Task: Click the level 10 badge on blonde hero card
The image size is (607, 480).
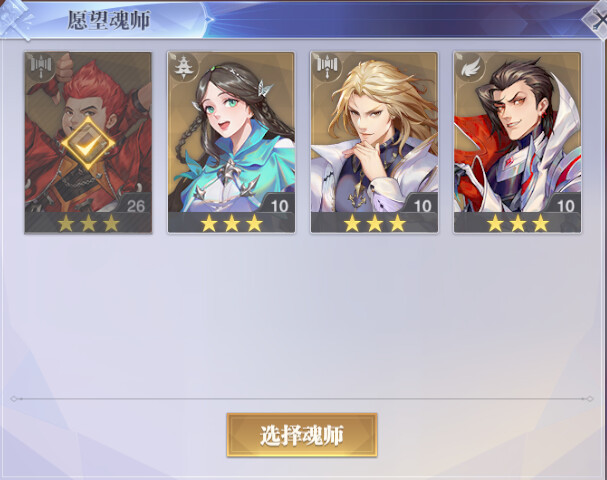Action: click(422, 205)
